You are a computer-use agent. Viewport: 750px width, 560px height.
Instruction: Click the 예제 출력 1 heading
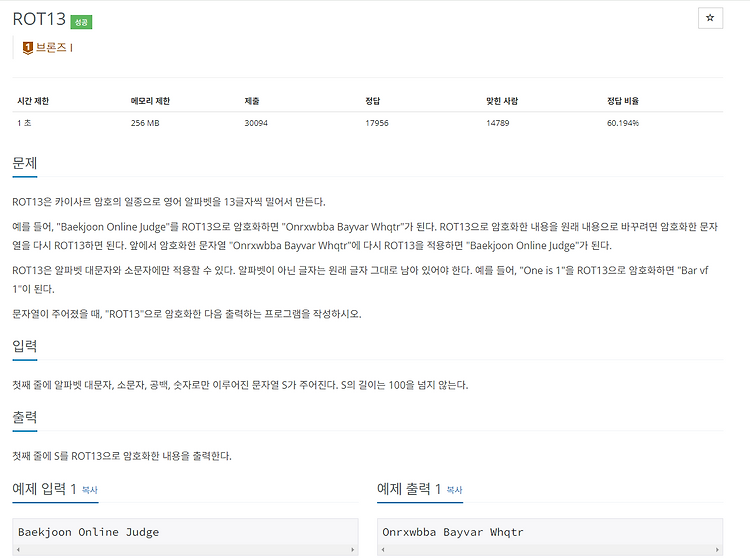409,489
